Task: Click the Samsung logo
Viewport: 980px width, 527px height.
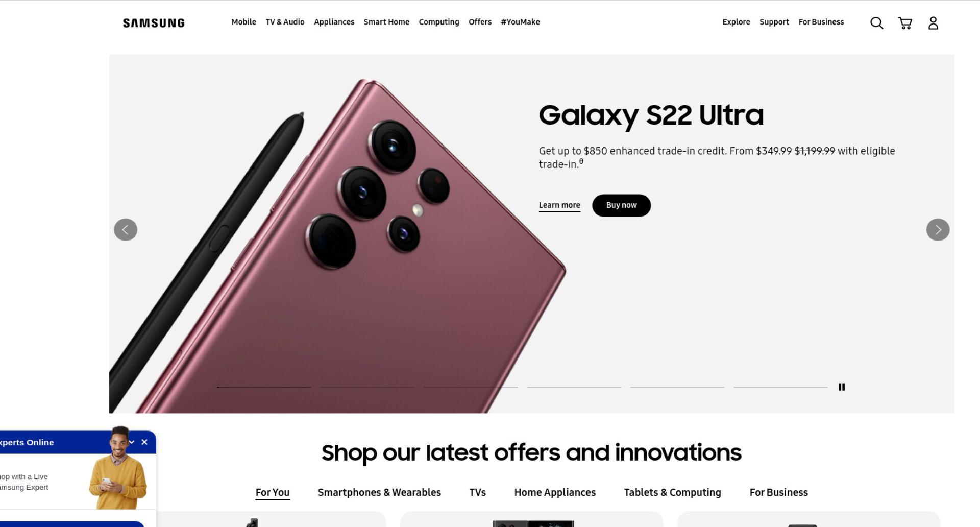Action: point(154,23)
